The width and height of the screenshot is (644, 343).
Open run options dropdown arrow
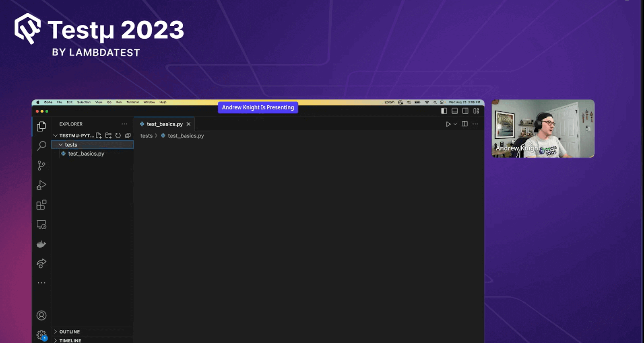[x=455, y=124]
